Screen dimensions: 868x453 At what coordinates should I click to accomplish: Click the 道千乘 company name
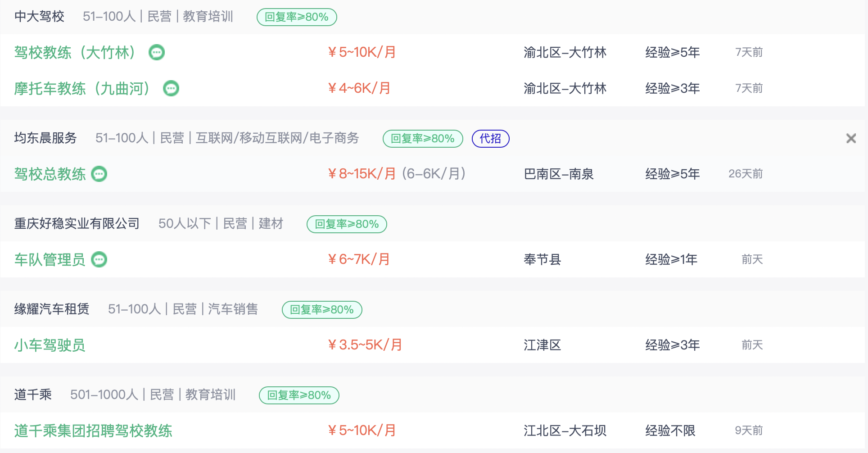point(33,394)
